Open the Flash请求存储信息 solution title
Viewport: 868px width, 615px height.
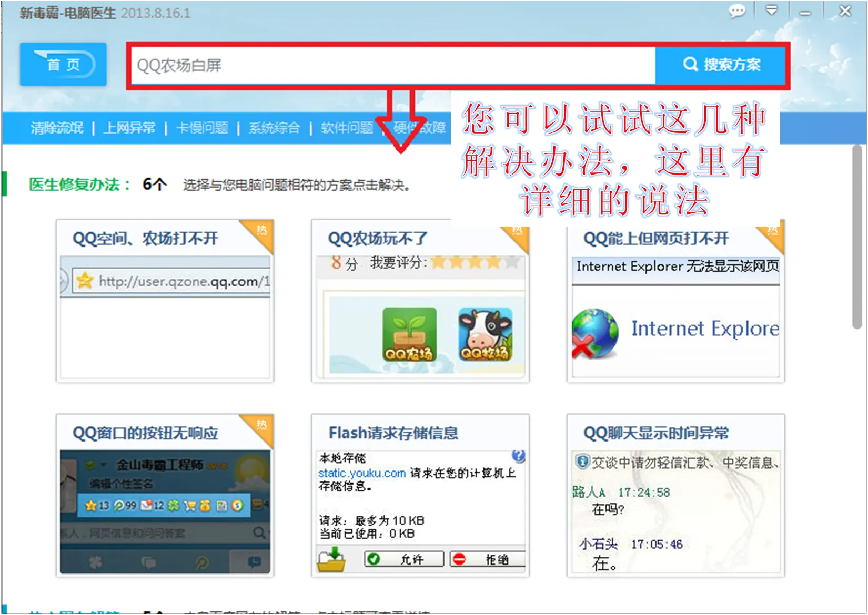pos(393,433)
